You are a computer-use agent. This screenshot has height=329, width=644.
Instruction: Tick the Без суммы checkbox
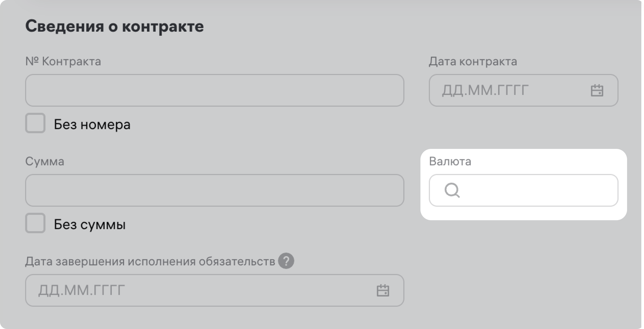(35, 223)
